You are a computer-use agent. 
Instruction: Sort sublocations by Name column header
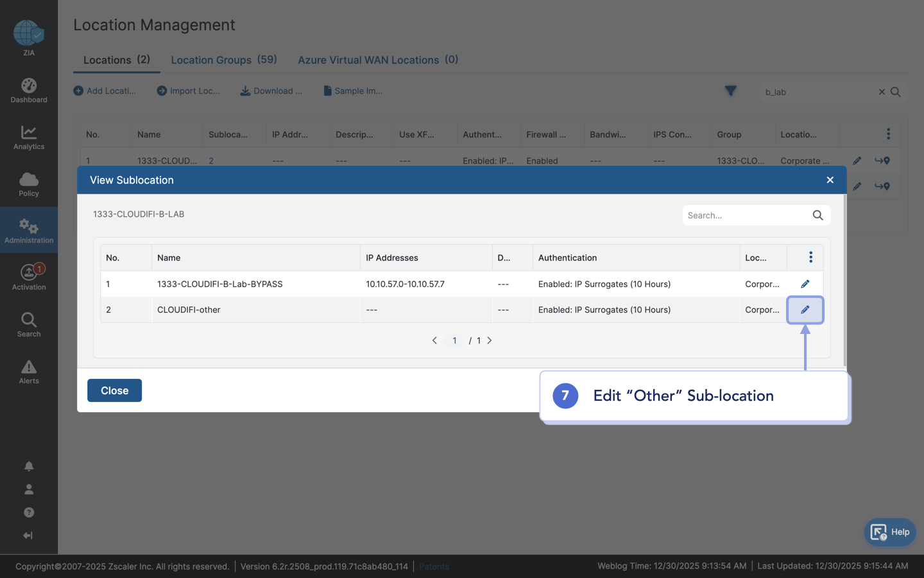(169, 258)
